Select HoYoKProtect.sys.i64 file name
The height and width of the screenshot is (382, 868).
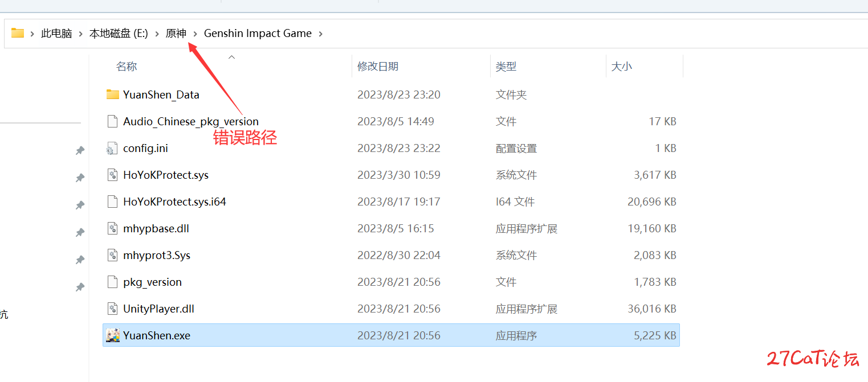click(174, 202)
